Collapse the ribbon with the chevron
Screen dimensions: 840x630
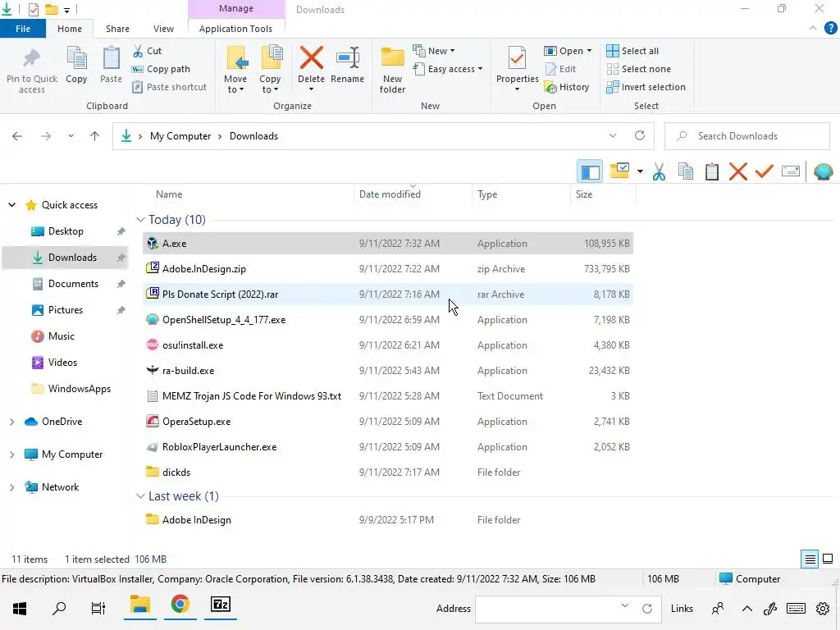click(813, 29)
